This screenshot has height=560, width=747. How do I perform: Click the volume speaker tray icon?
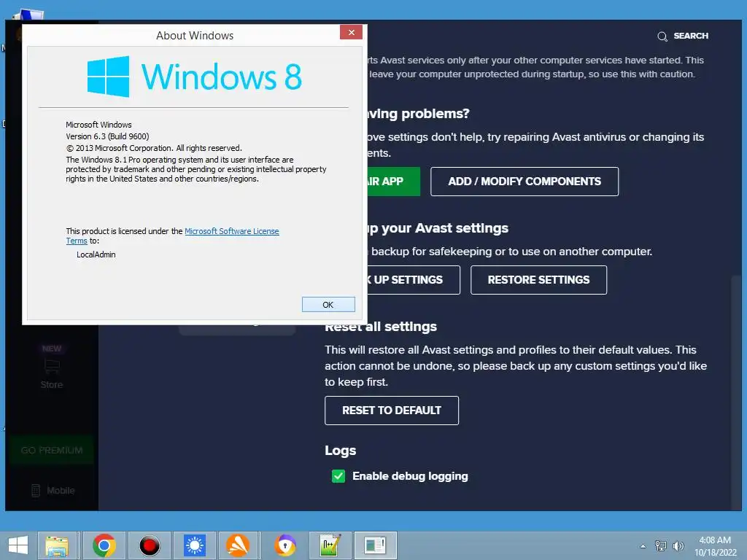(678, 546)
